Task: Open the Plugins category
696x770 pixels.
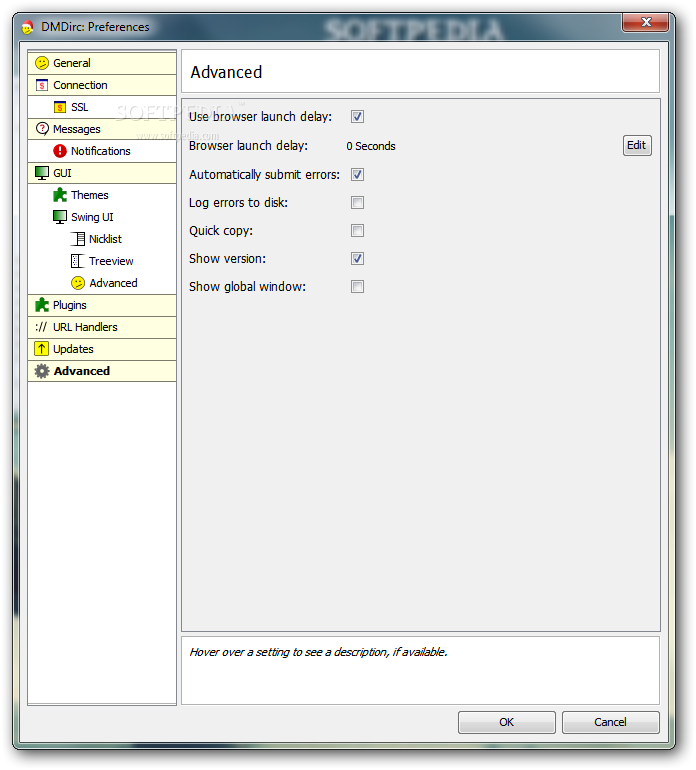Action: click(x=102, y=305)
